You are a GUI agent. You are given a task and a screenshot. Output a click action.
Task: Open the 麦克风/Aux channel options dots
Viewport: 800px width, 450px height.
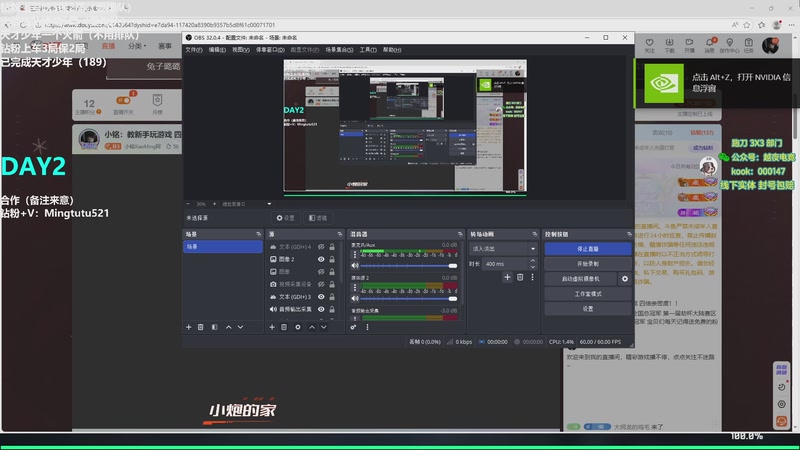(355, 254)
